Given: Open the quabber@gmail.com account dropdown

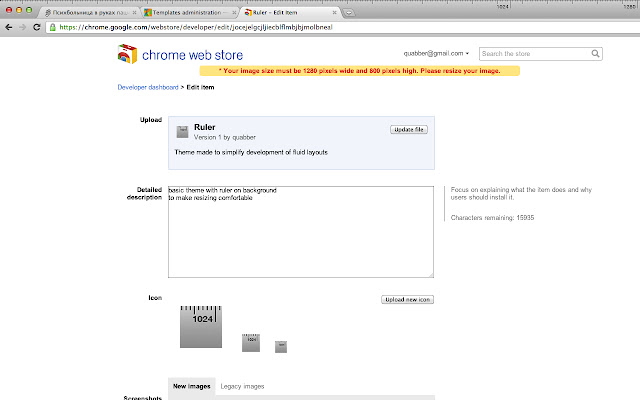Looking at the screenshot, I should (x=436, y=53).
